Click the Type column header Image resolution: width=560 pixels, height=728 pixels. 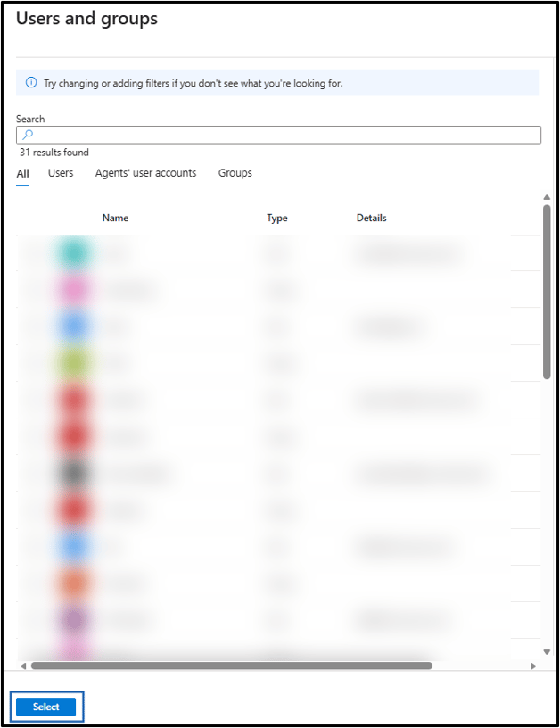277,218
